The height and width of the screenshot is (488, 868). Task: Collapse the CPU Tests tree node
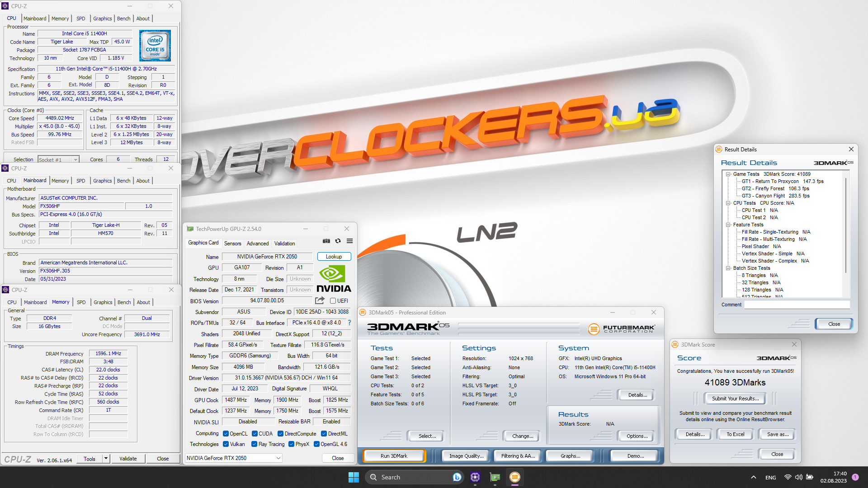tap(728, 203)
